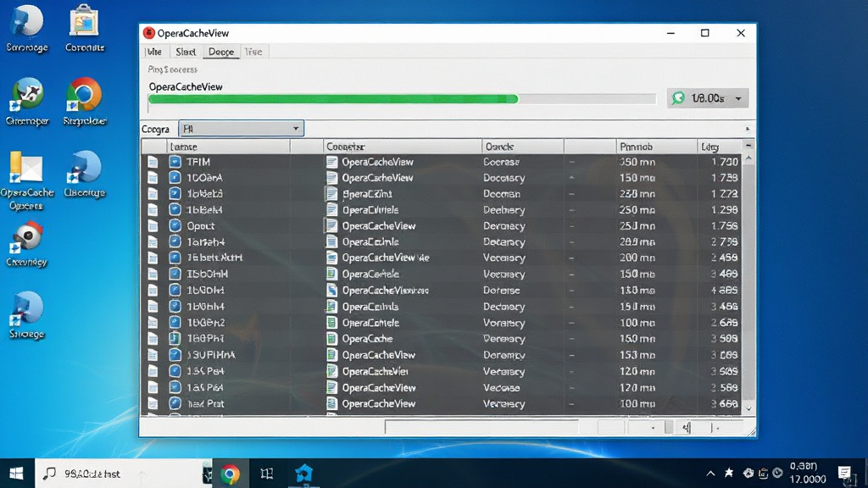This screenshot has width=868, height=488.
Task: Click the leftmost page icon of the Opout row
Action: click(x=153, y=225)
